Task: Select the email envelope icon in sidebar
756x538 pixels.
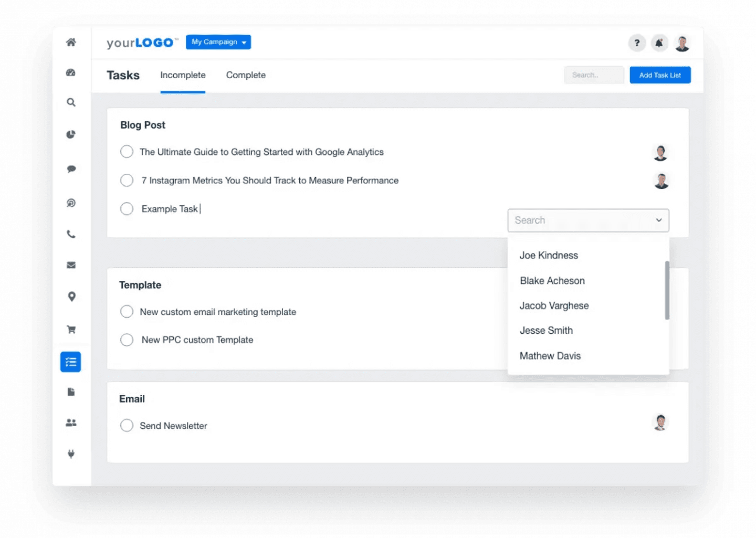Action: tap(71, 265)
